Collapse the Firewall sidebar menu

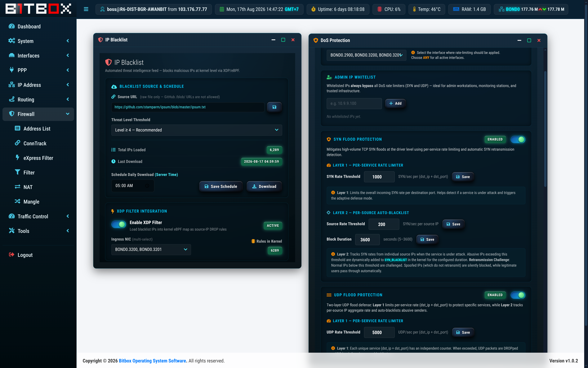tap(38, 114)
